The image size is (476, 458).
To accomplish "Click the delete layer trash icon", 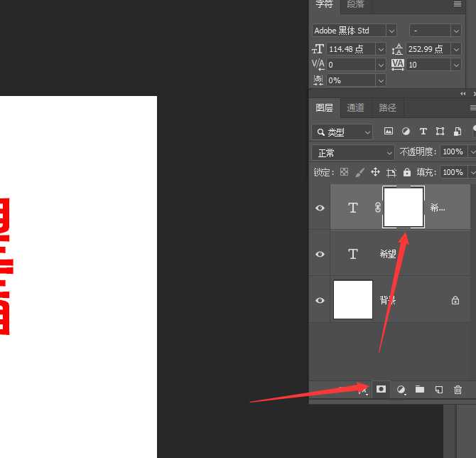I will [458, 389].
